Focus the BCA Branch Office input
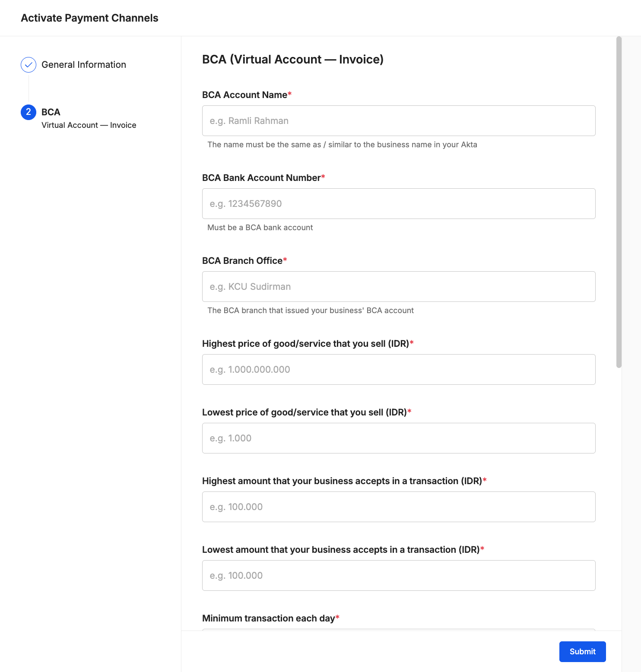Screen dimensions: 641x672 click(x=398, y=286)
